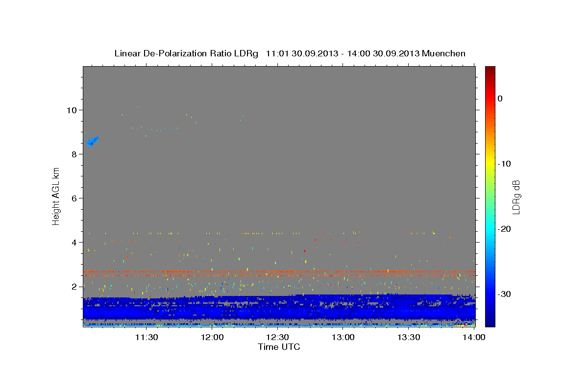Viewport: 588px width, 392px height.
Task: Click the colorbar value label -10
Action: coord(505,164)
